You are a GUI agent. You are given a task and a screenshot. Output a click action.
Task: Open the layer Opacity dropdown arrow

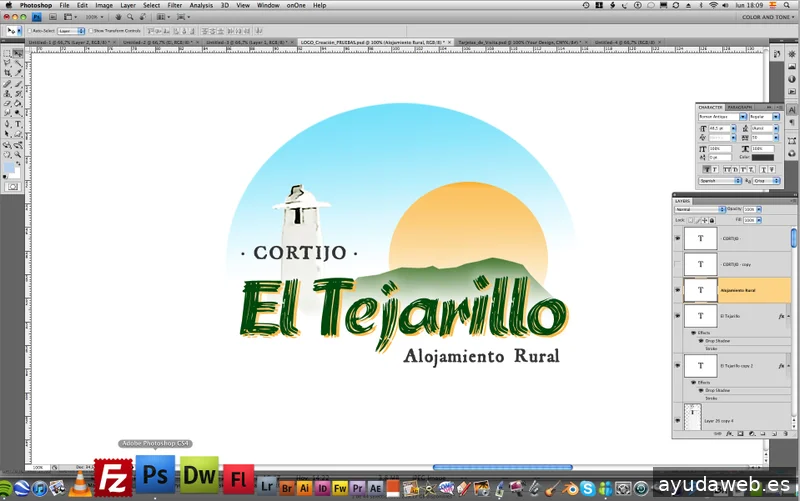tap(759, 209)
